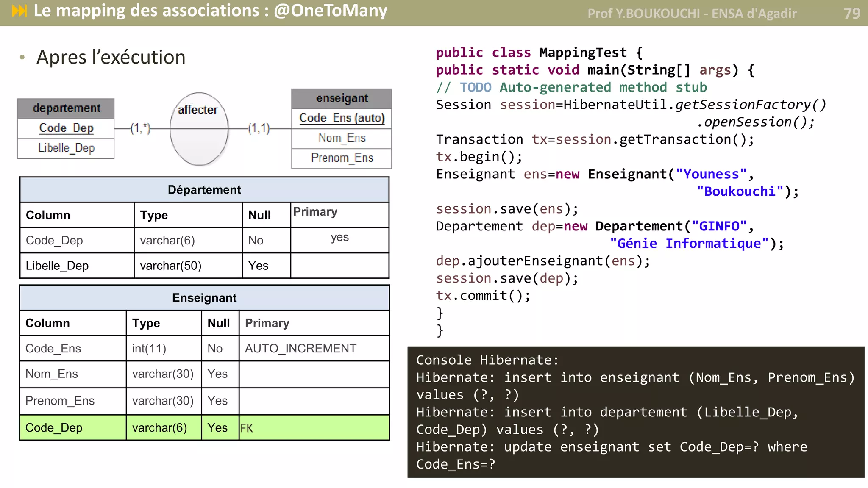The width and height of the screenshot is (868, 488).
Task: Click the "Youness" string literal
Action: 711,174
